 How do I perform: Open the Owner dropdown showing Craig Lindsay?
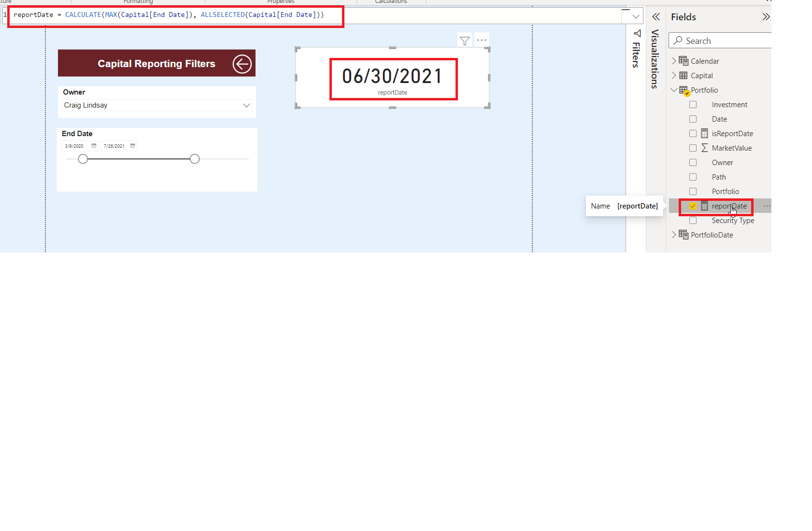(x=157, y=105)
